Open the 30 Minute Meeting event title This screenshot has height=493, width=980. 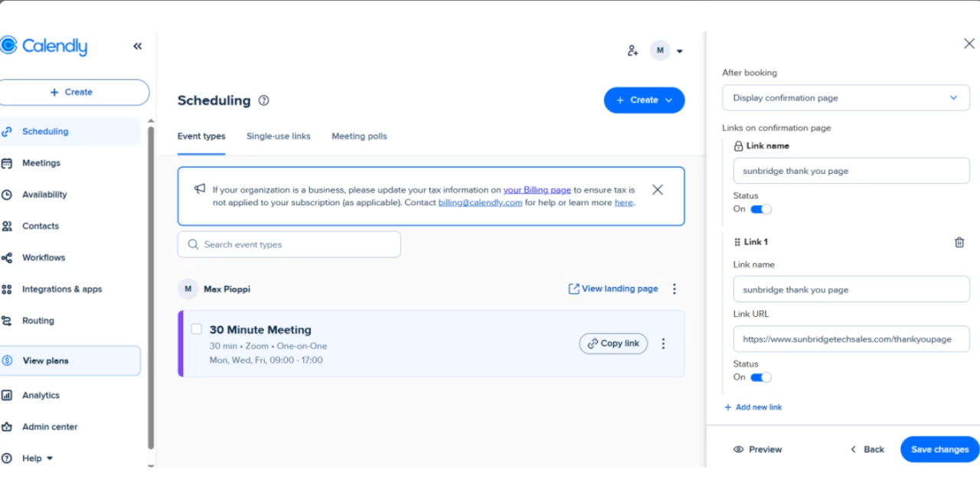pyautogui.click(x=260, y=330)
